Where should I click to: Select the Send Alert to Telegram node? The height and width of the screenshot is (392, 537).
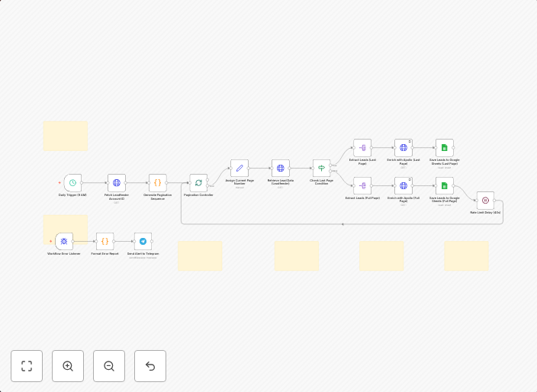143,241
